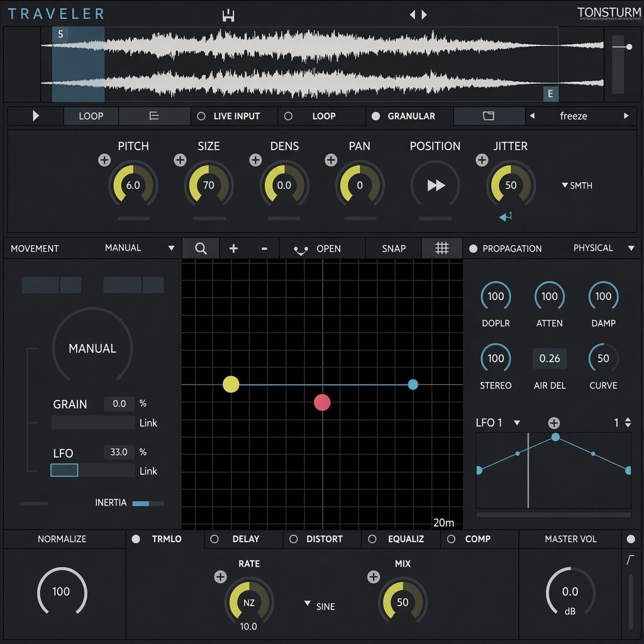Enable the COMP effect
644x644 pixels.
click(x=451, y=539)
